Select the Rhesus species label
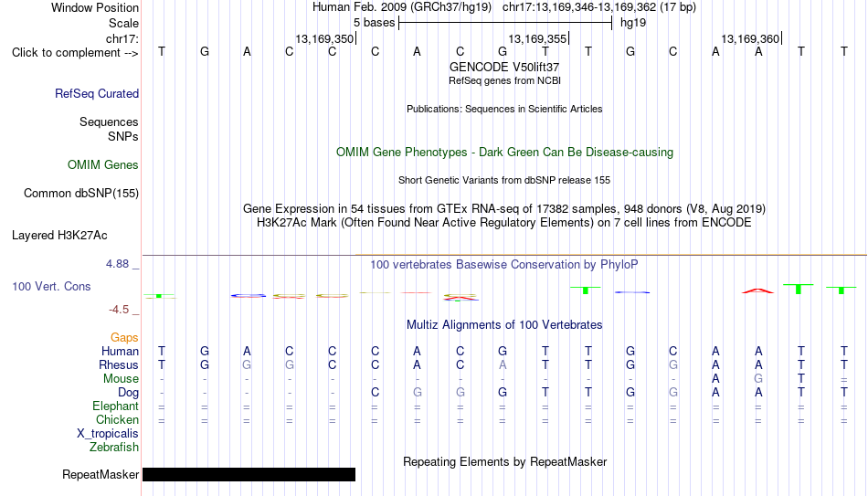This screenshot has height=496, width=868. (119, 365)
